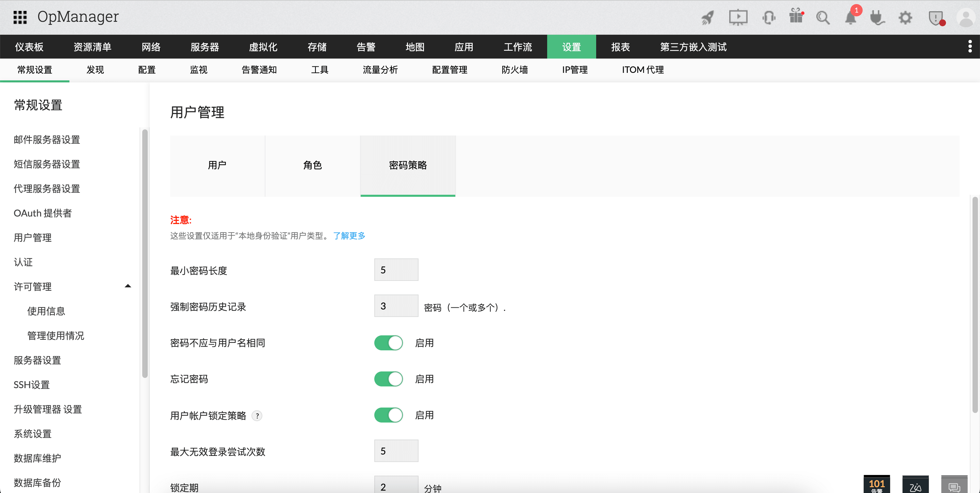Click the 了解更多 link
Image resolution: width=980 pixels, height=493 pixels.
[349, 236]
